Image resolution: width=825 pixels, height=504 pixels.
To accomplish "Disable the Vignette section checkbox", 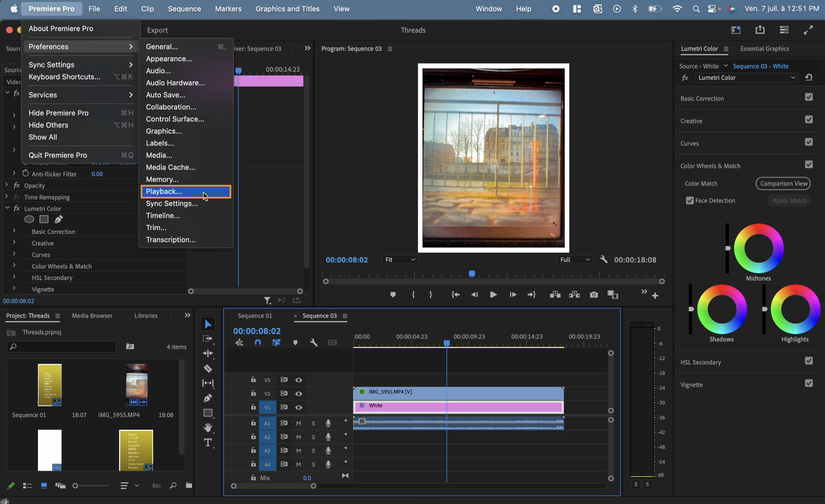I will coord(808,383).
